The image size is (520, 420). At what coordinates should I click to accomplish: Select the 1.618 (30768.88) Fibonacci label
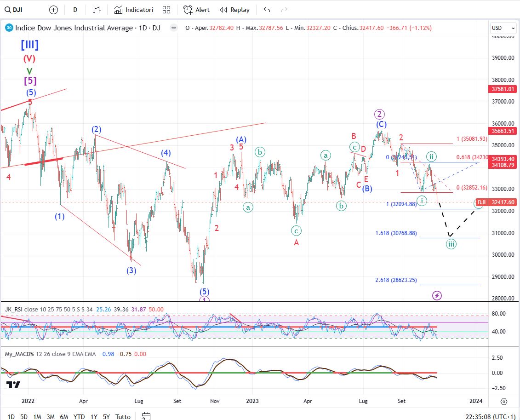396,233
